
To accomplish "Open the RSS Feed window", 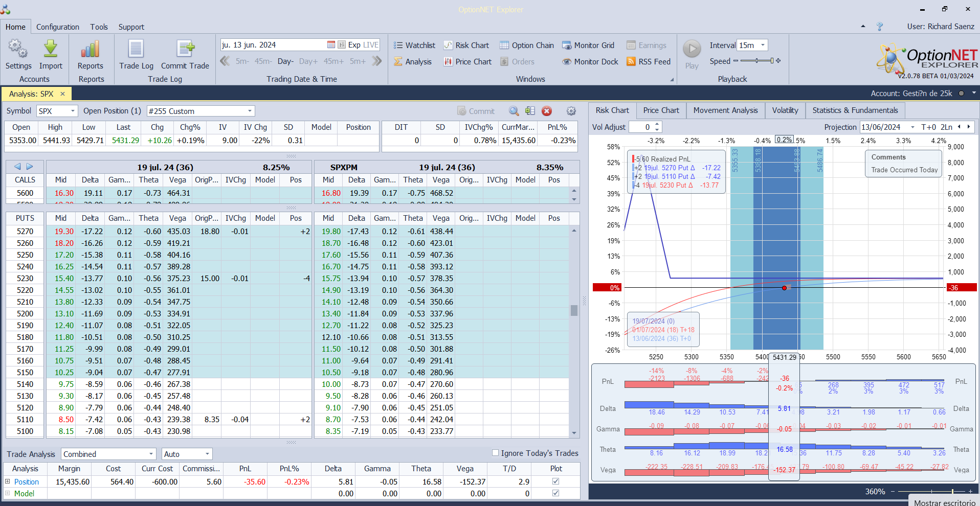I will click(649, 62).
